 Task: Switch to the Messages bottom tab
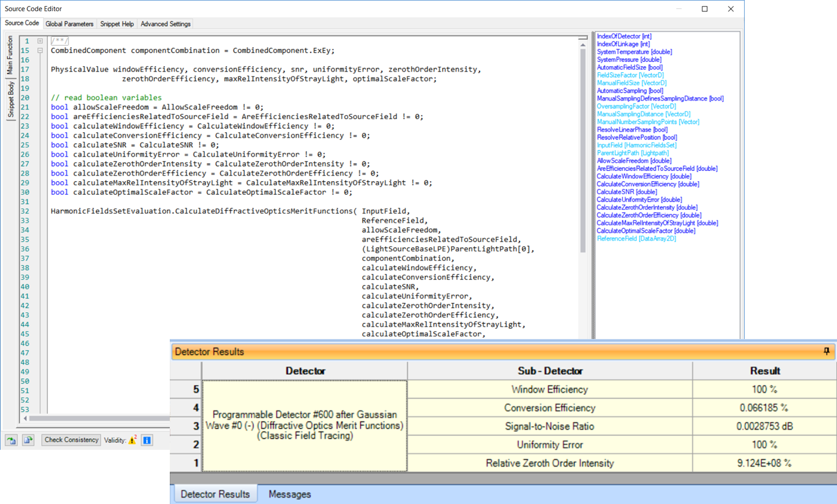[290, 494]
